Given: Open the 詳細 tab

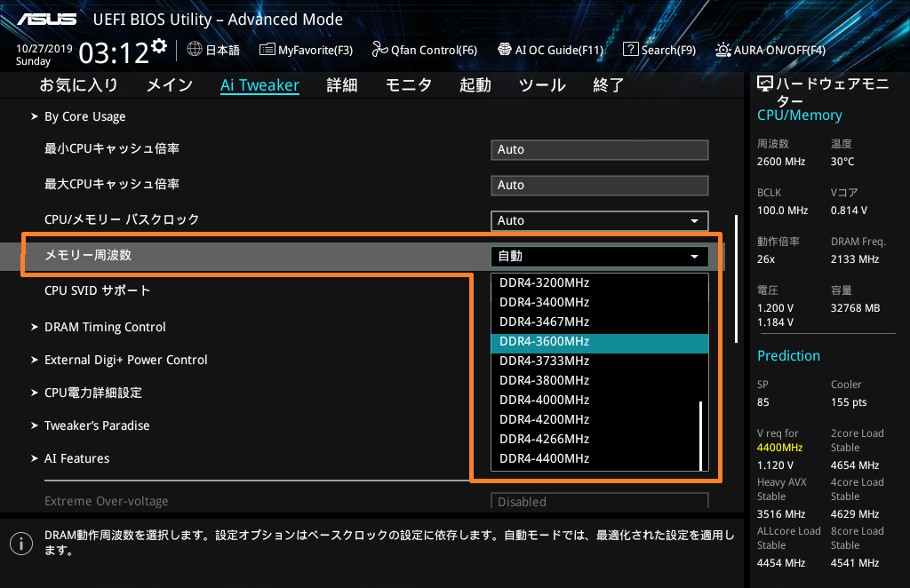Looking at the screenshot, I should click(342, 85).
